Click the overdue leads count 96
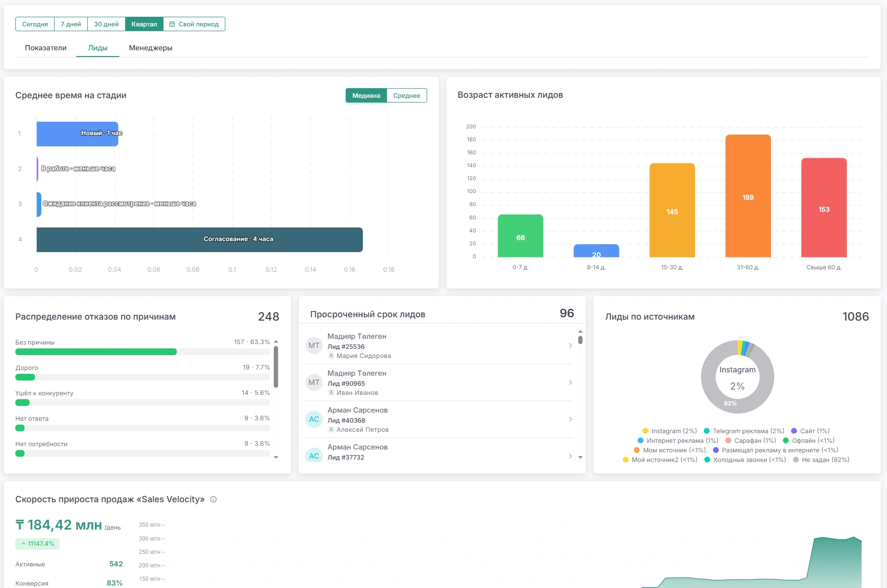Viewport: 887px width, 588px height. pyautogui.click(x=567, y=313)
